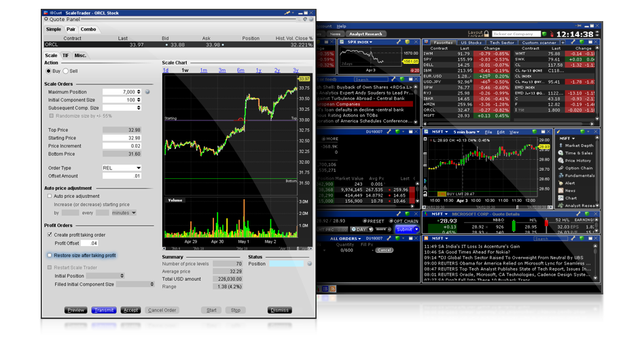Click the red flame icon beside clock
Viewport: 644px width, 340px height.
tap(552, 34)
